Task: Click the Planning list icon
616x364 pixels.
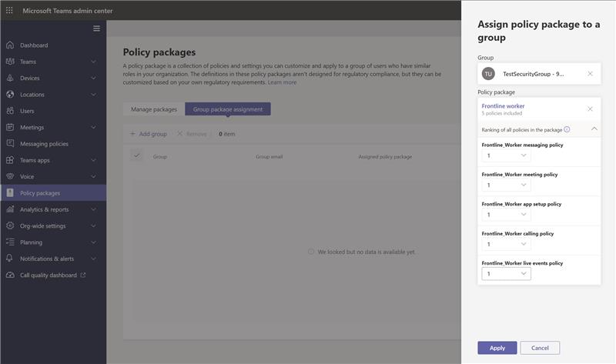Action: click(x=10, y=242)
